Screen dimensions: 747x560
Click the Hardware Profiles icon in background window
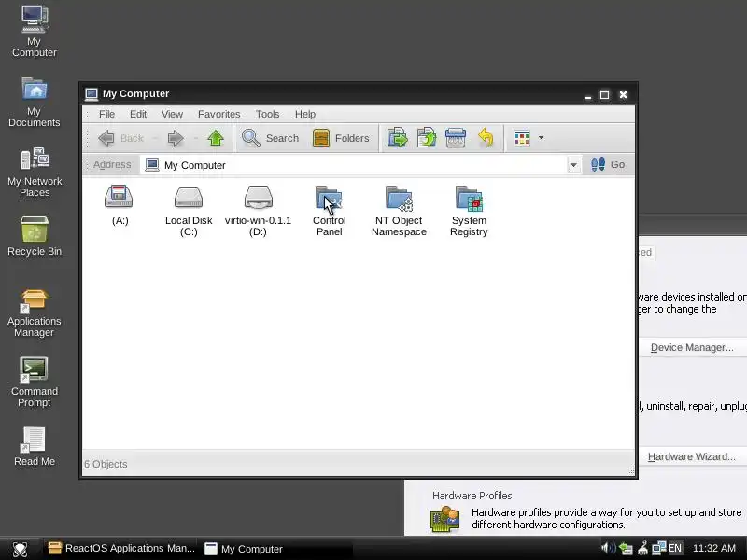point(445,520)
